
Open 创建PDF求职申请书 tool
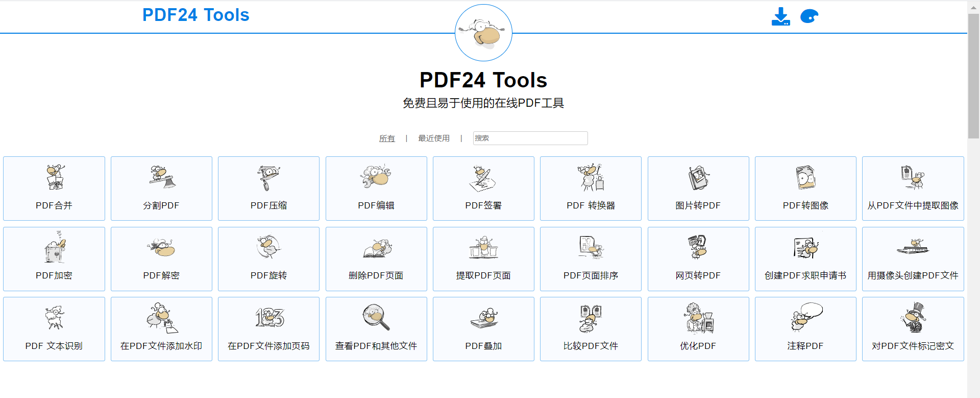tap(805, 259)
